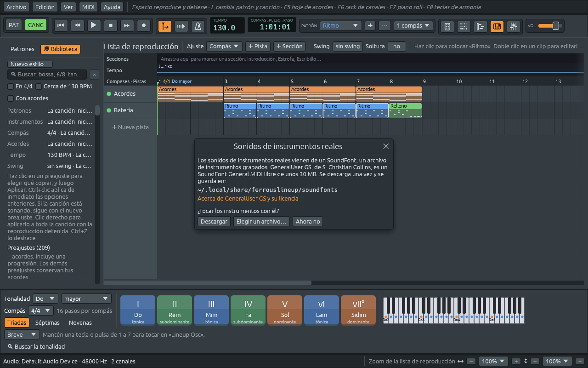The image size is (588, 368).
Task: Open the Tonalidad Do key dropdown
Action: click(46, 299)
